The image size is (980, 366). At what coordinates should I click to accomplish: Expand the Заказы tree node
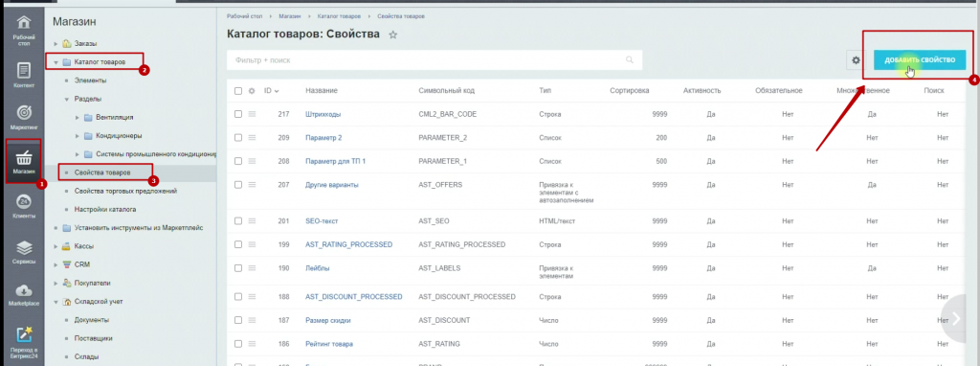pyautogui.click(x=56, y=44)
